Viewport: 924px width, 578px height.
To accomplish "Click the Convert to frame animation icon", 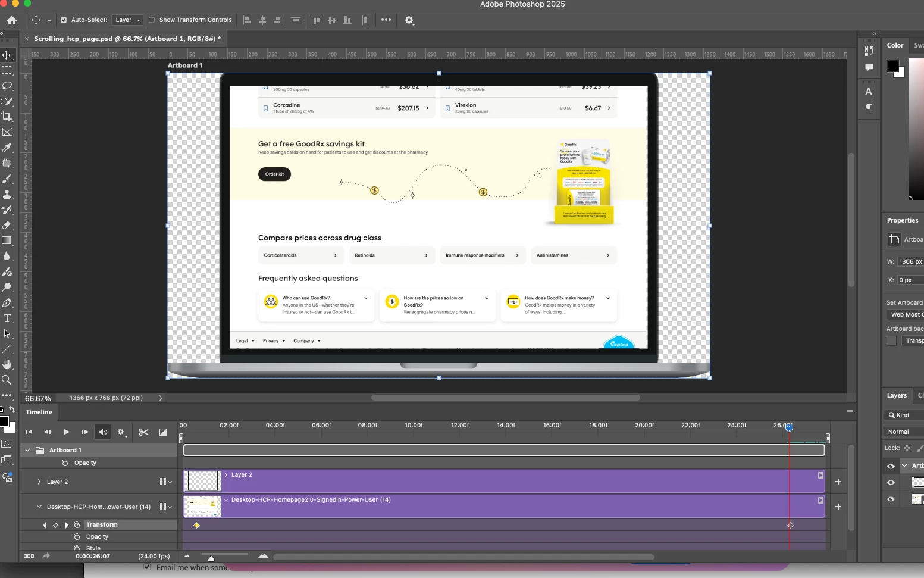I will tap(29, 556).
